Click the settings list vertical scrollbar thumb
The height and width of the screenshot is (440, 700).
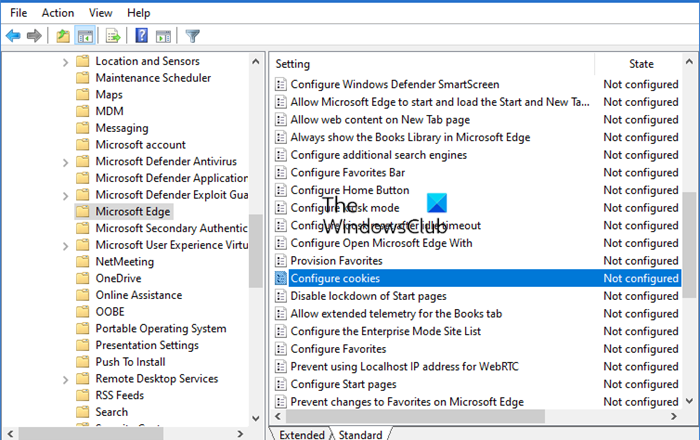689,245
